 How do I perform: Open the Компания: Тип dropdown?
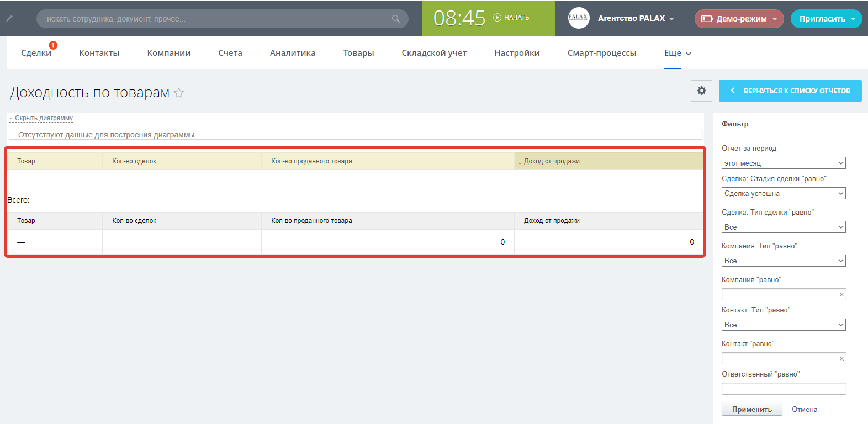tap(784, 261)
